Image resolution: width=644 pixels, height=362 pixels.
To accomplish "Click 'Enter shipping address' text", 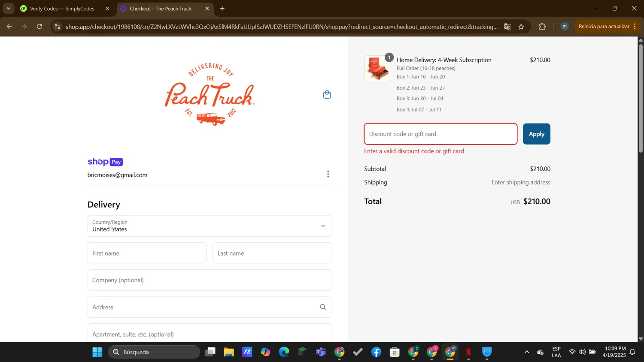I will (521, 182).
